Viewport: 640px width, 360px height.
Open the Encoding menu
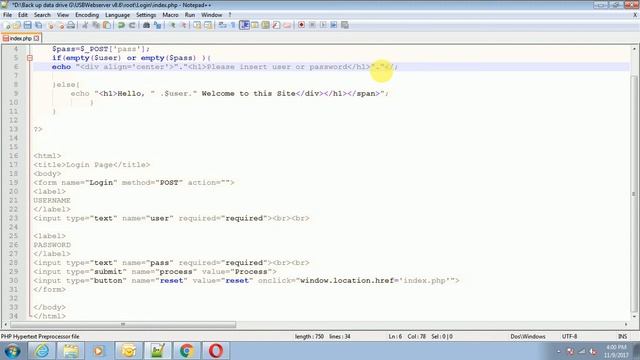tap(87, 15)
